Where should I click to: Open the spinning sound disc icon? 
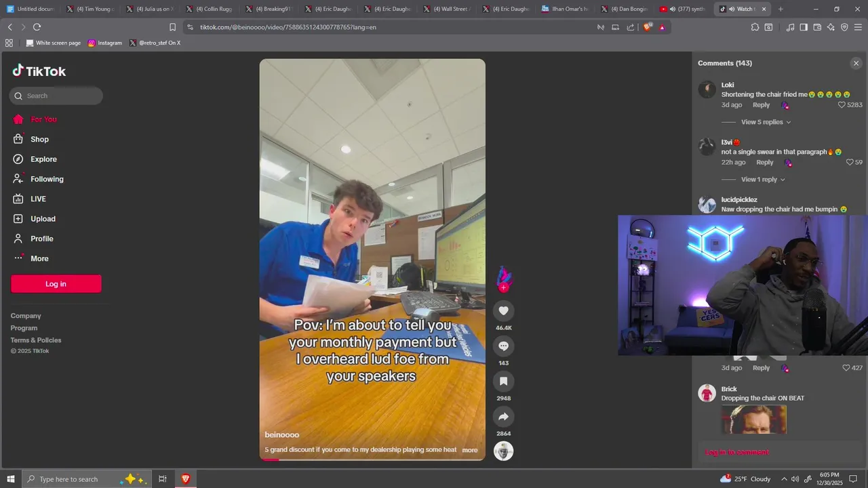tap(503, 451)
